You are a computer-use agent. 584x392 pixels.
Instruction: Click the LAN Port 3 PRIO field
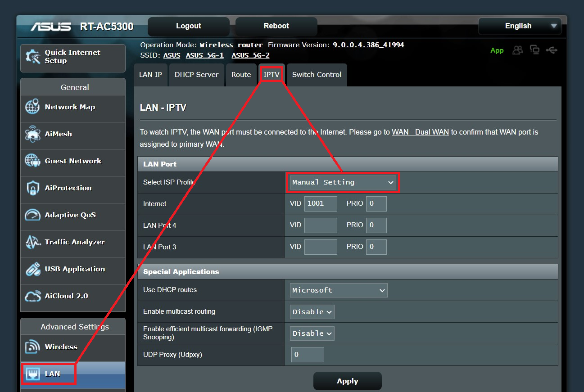coord(376,247)
